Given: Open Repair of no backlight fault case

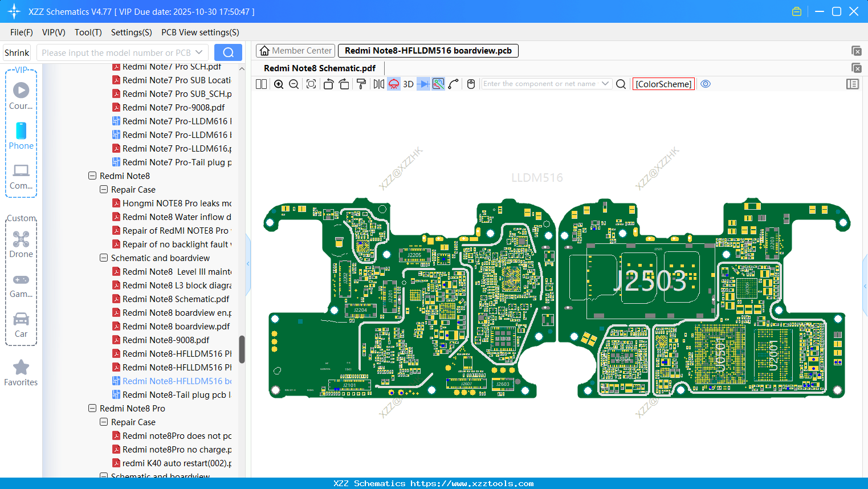Looking at the screenshot, I should pyautogui.click(x=172, y=244).
